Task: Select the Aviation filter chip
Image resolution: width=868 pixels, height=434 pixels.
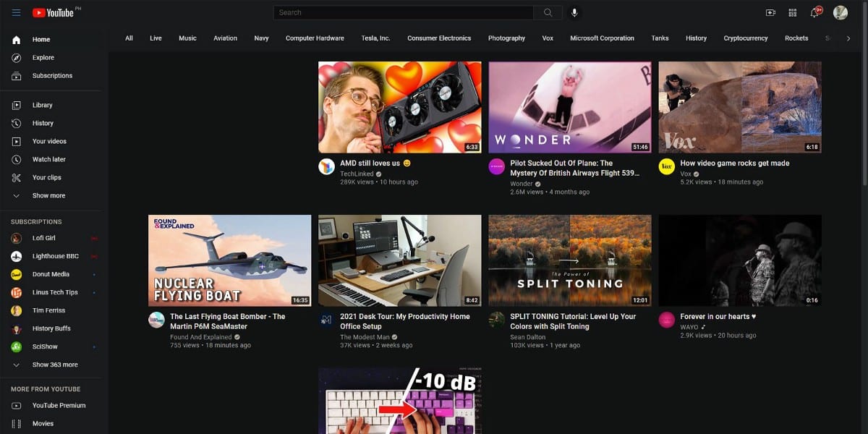Action: [x=225, y=38]
